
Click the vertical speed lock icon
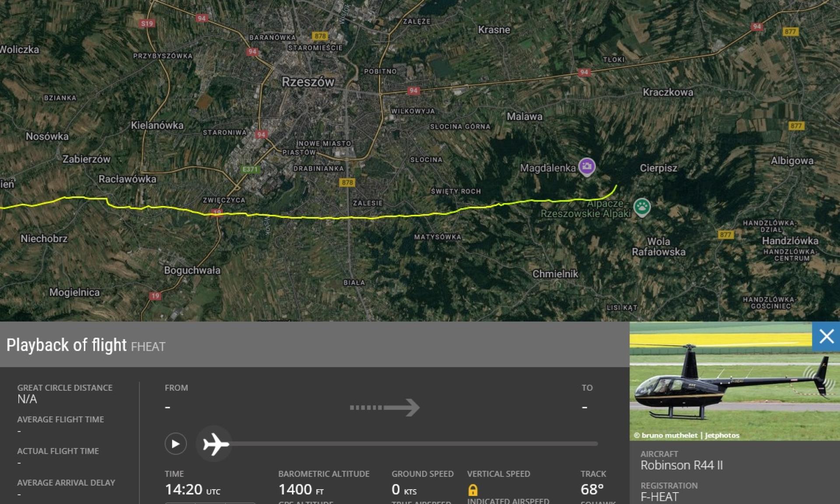[x=473, y=490]
